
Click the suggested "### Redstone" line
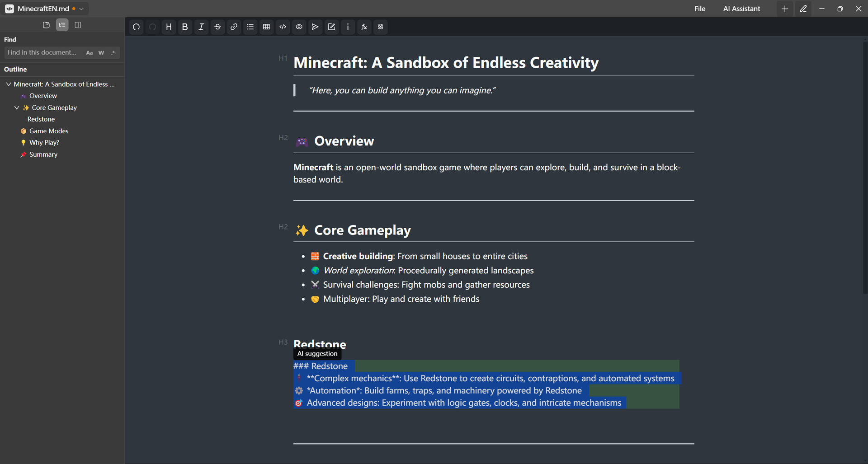coord(321,366)
